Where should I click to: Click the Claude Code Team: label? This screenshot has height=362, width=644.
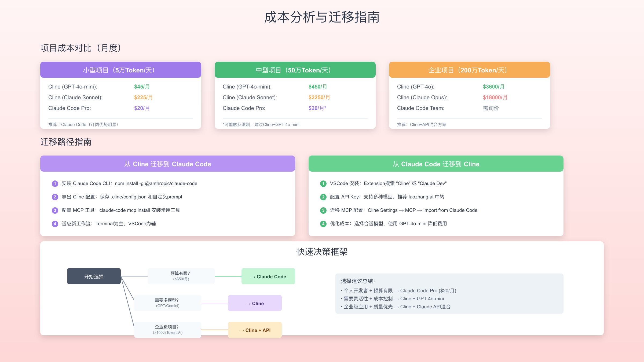(x=421, y=108)
